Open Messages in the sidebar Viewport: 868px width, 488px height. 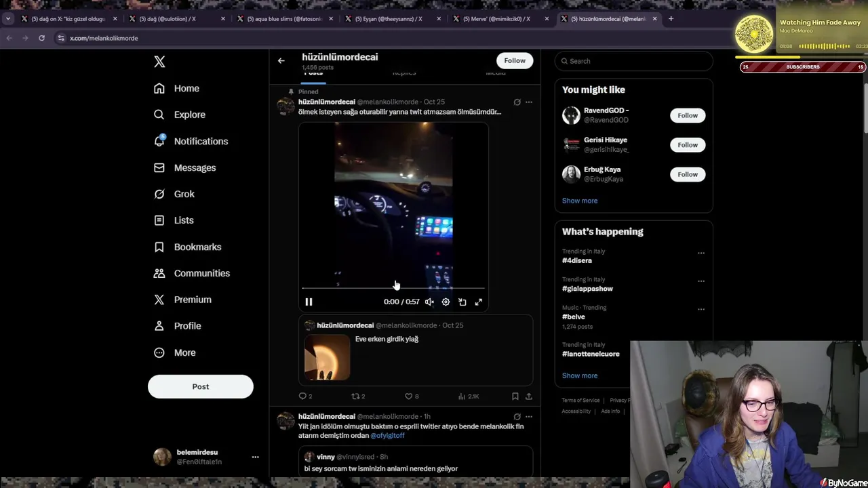pos(185,167)
